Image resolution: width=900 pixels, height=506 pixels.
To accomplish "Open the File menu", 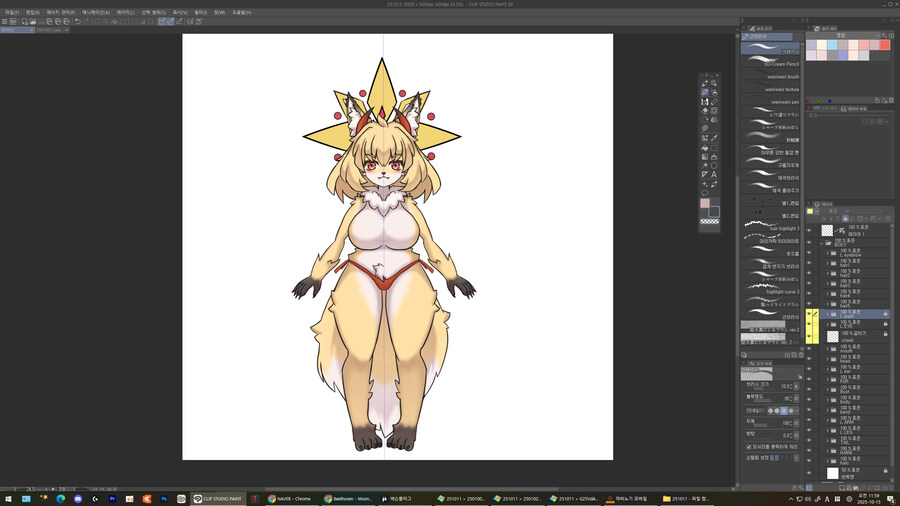I will click(x=11, y=12).
